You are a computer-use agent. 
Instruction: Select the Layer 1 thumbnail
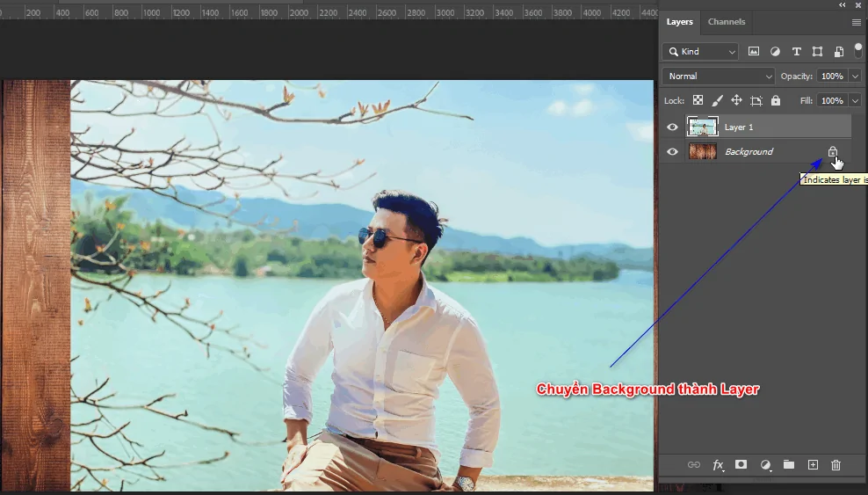pyautogui.click(x=703, y=127)
